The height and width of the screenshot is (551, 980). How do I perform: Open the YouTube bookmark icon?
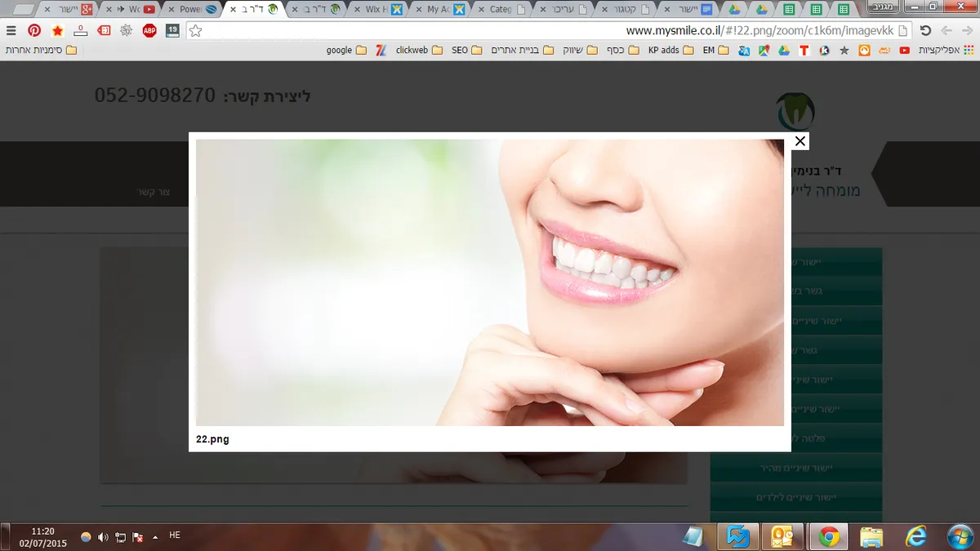coord(904,50)
